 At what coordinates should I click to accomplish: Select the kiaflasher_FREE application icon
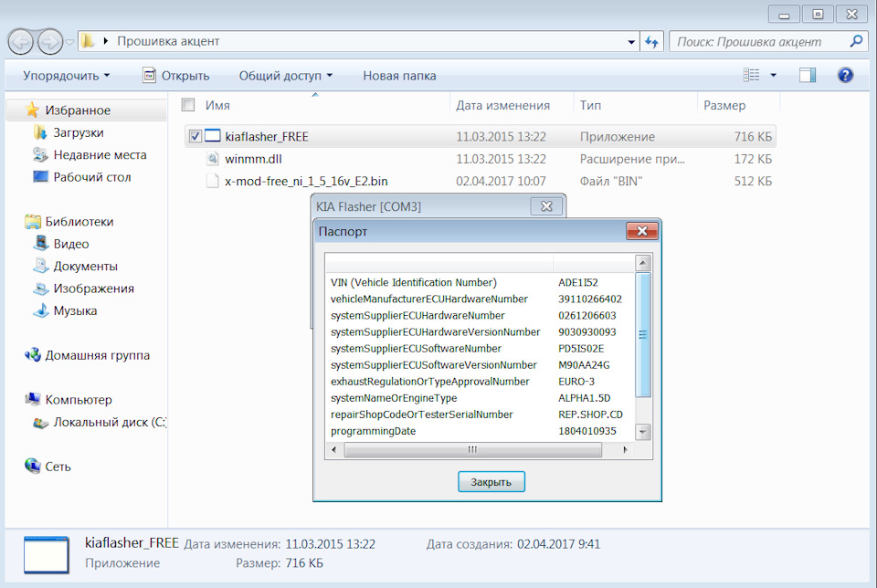[x=213, y=136]
